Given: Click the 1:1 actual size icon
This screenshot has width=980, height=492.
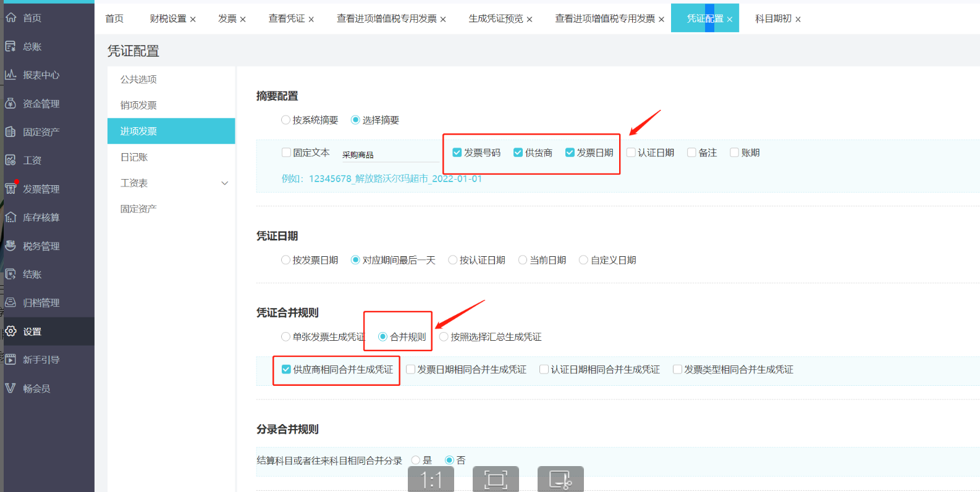Looking at the screenshot, I should coord(431,479).
